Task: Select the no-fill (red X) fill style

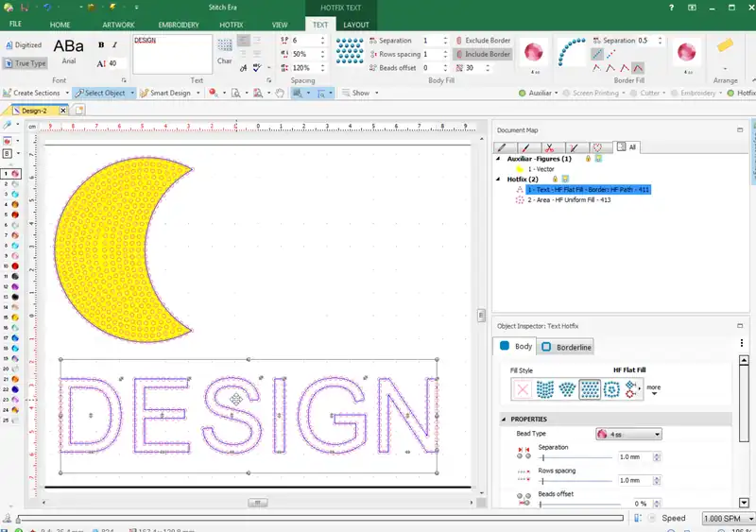Action: (522, 389)
